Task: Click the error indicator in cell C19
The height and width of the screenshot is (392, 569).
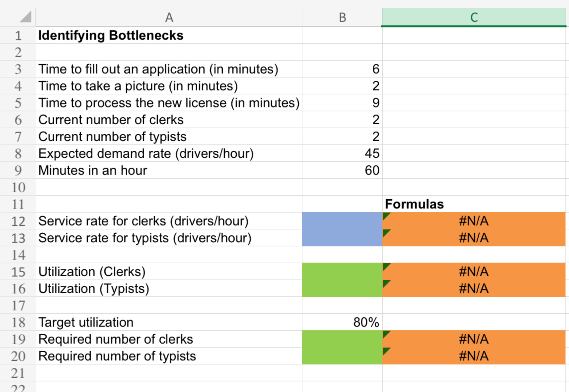Action: coord(386,334)
